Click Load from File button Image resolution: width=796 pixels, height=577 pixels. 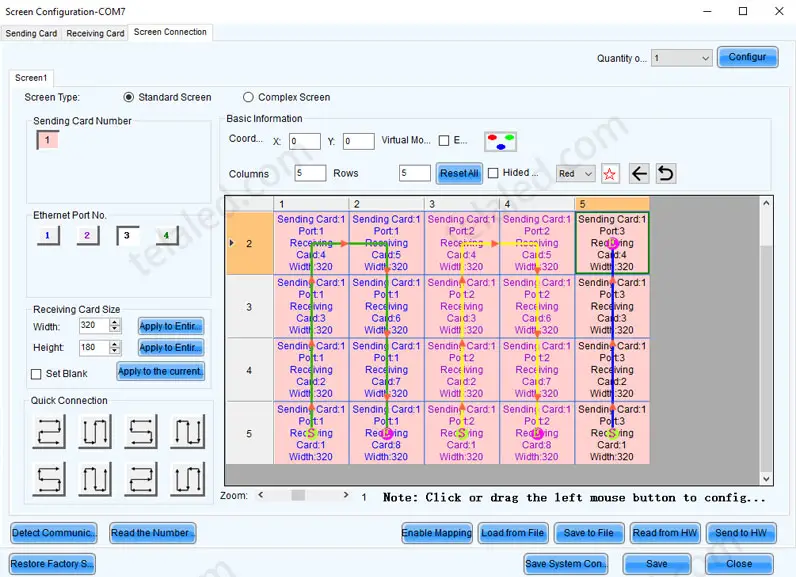point(513,533)
